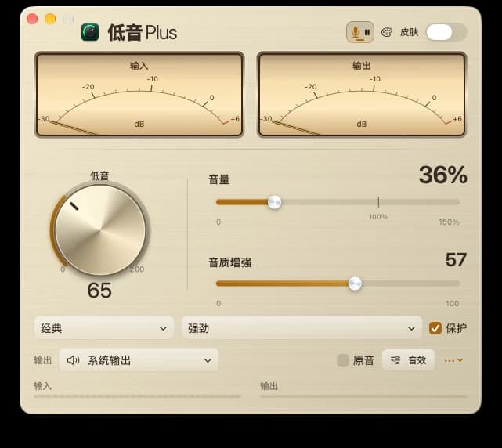Click the palette skin icon
This screenshot has width=502, height=448.
[x=387, y=32]
